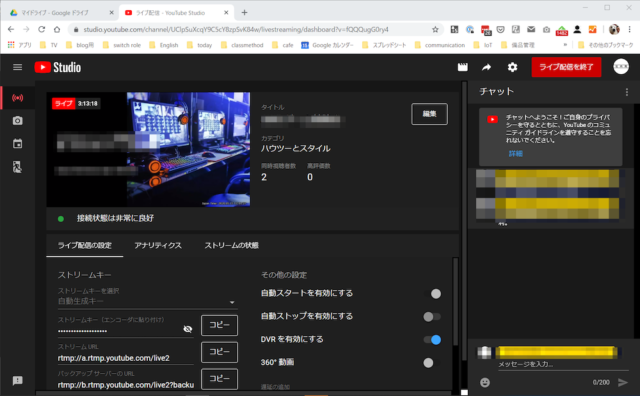Reveal the stream key with eye icon
The width and height of the screenshot is (640, 396).
point(188,329)
